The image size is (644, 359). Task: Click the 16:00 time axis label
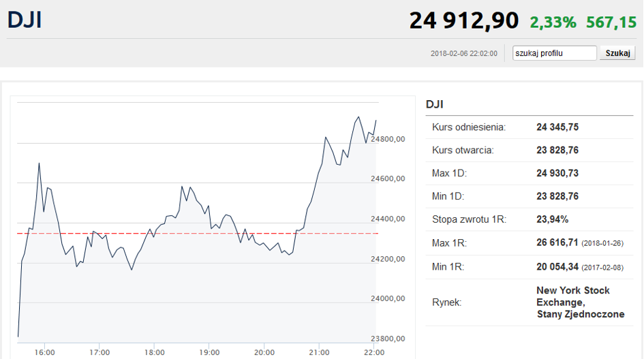point(44,352)
